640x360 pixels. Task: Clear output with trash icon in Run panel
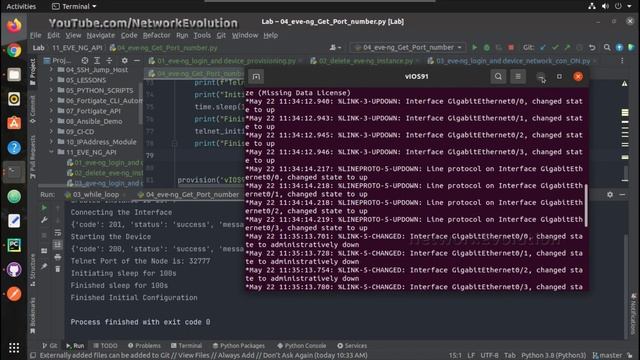coord(58,269)
